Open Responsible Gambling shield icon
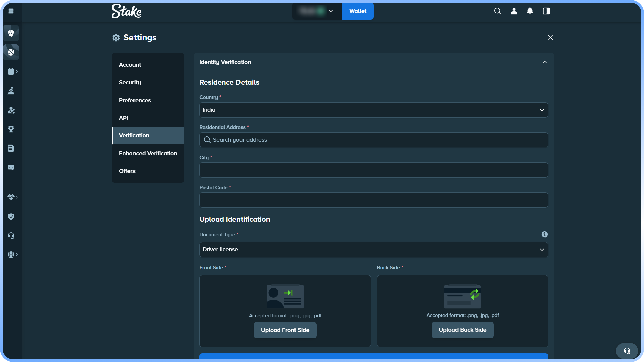The height and width of the screenshot is (362, 644). point(11,217)
